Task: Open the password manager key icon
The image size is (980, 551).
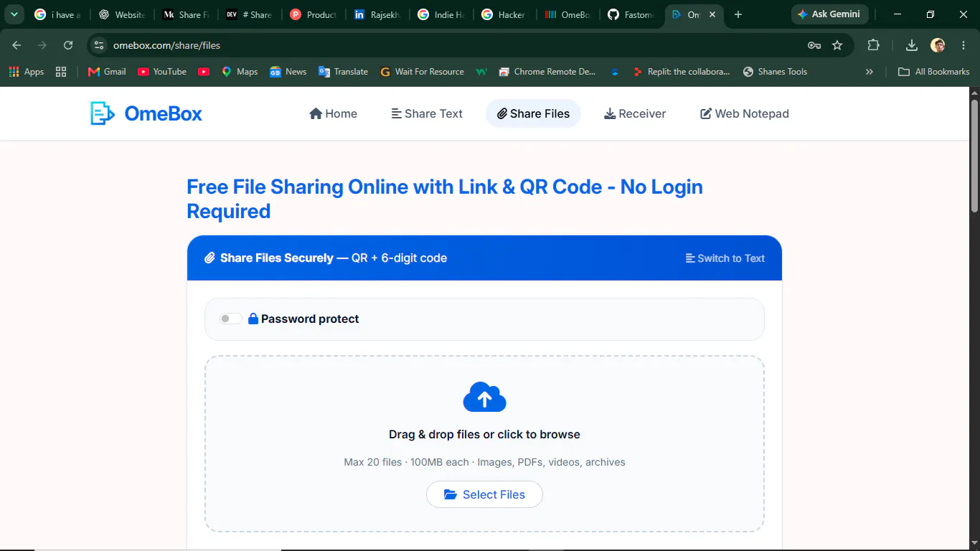Action: (x=814, y=45)
